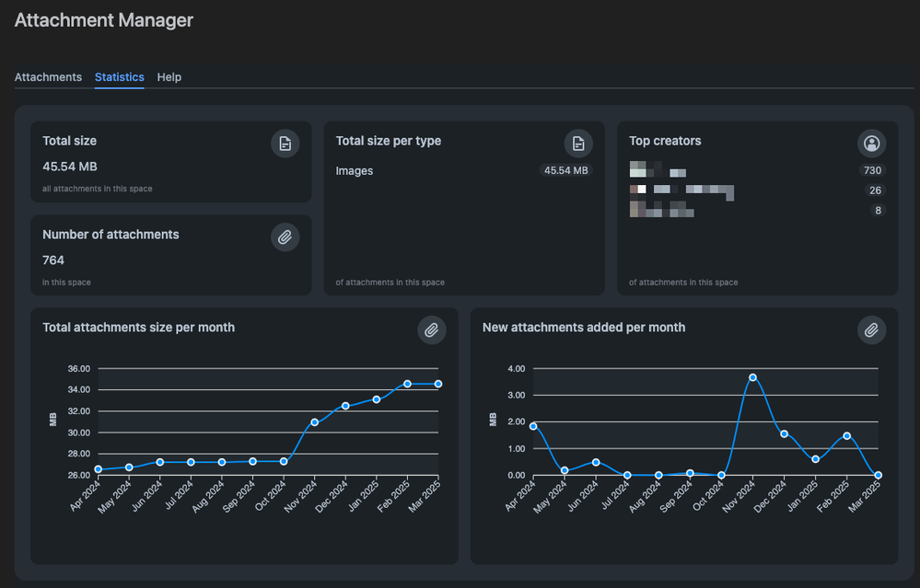
Task: Select the Statistics tab
Action: [119, 77]
